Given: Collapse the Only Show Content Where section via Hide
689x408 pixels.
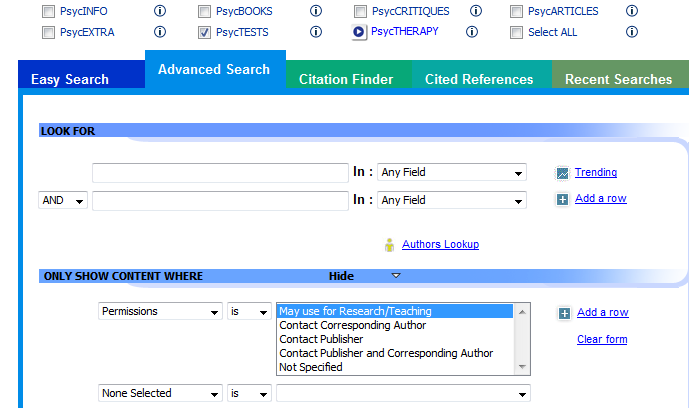Looking at the screenshot, I should click(x=341, y=276).
